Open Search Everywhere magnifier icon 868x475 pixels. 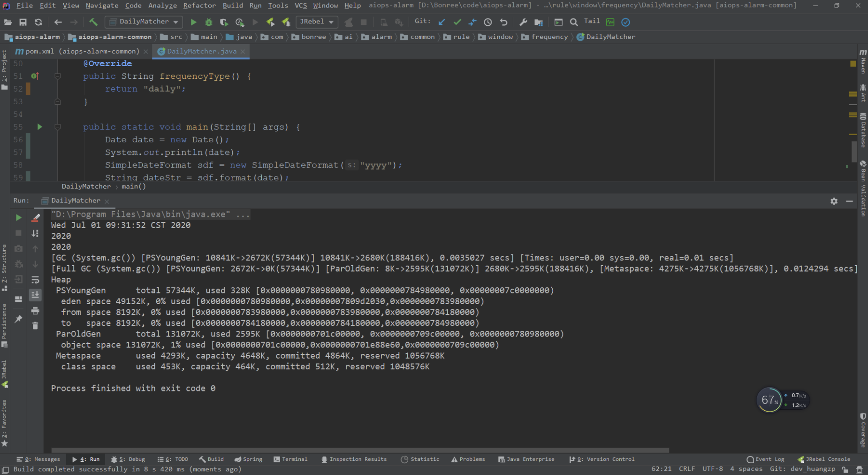tap(574, 22)
